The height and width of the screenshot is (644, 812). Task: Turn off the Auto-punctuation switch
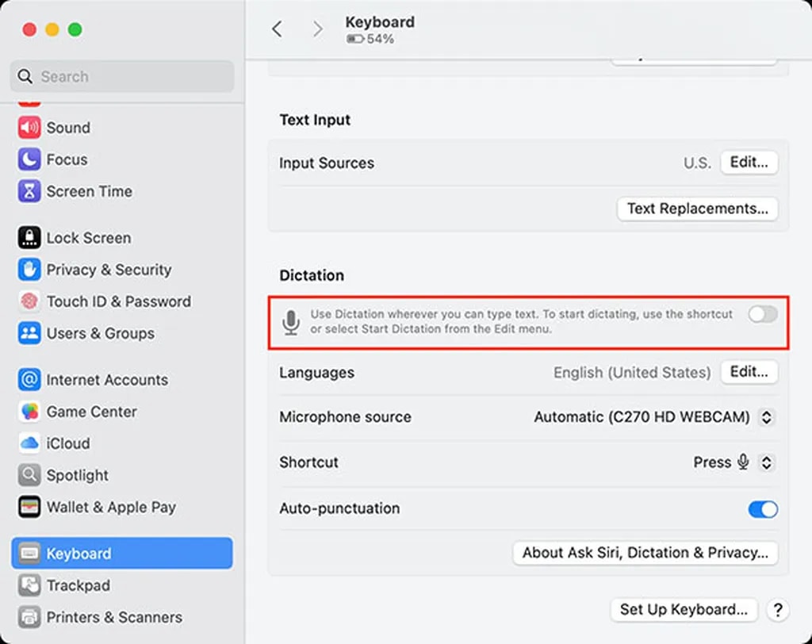click(763, 509)
